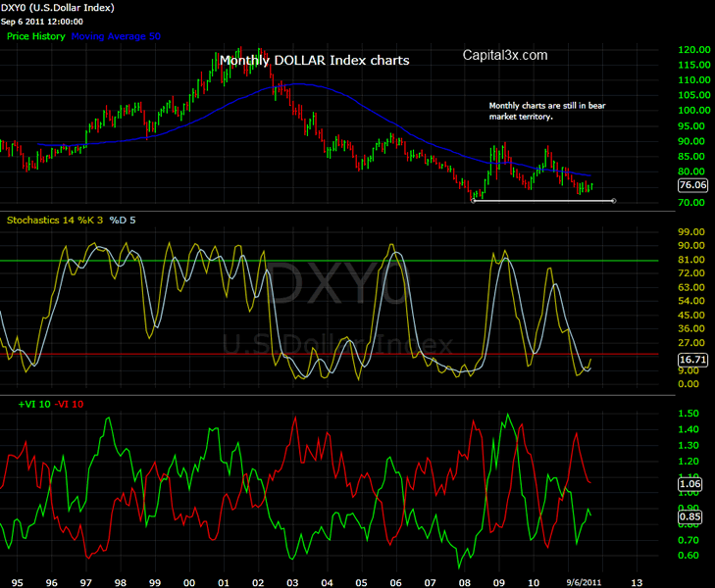Open the Capital3x.com watermark link

505,56
